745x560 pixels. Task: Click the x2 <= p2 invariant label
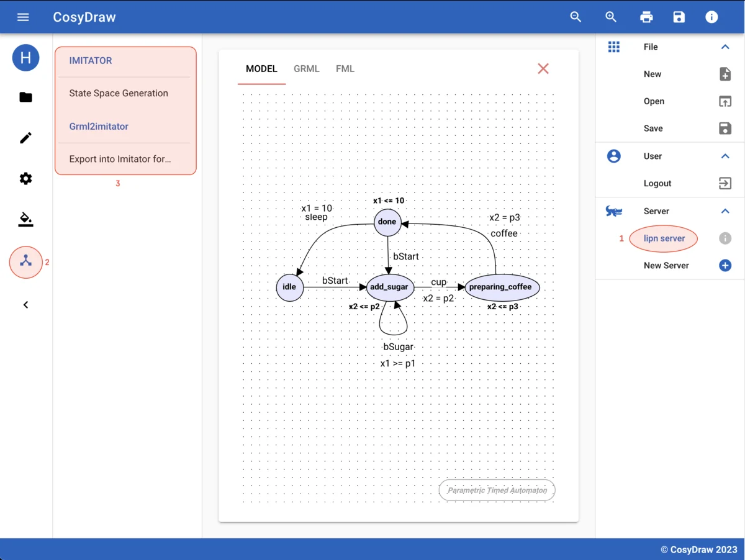click(364, 307)
